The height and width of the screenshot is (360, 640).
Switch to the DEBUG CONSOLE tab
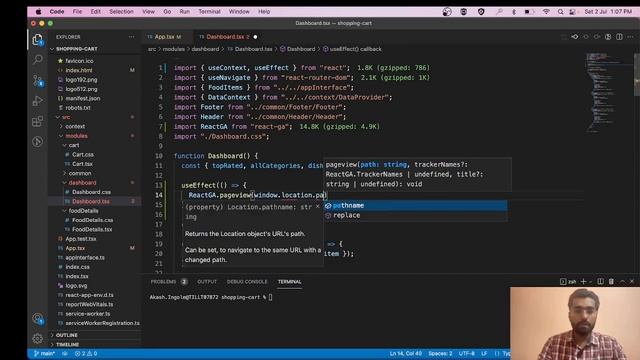click(247, 282)
